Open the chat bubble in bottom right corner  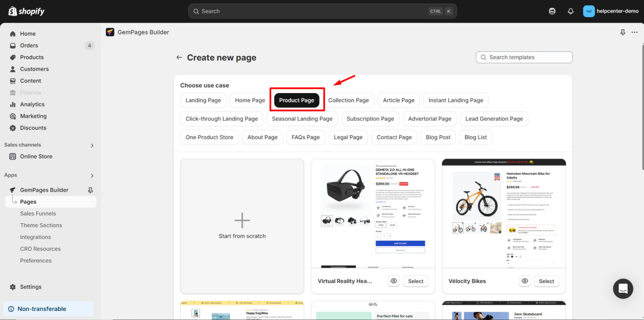(623, 289)
